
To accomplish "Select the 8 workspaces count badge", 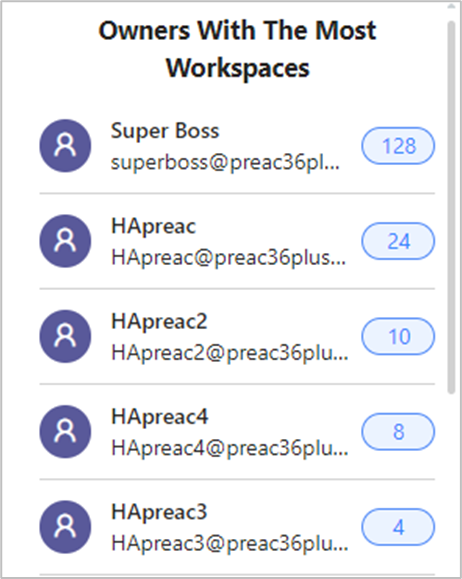I will pos(398,431).
